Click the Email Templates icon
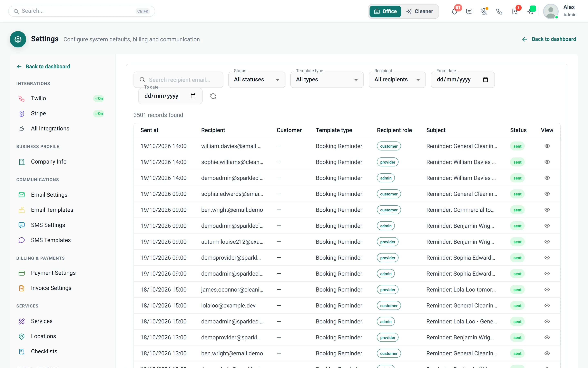The image size is (588, 368). (x=22, y=210)
